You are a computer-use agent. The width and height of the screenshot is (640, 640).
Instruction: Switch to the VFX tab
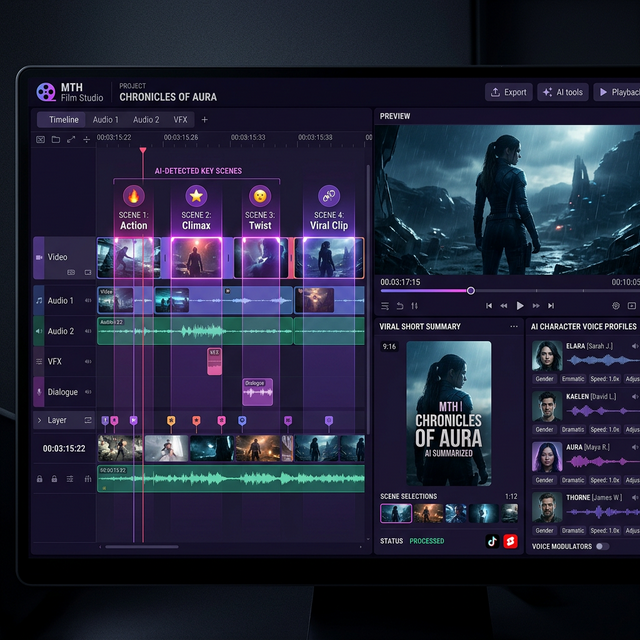point(180,120)
